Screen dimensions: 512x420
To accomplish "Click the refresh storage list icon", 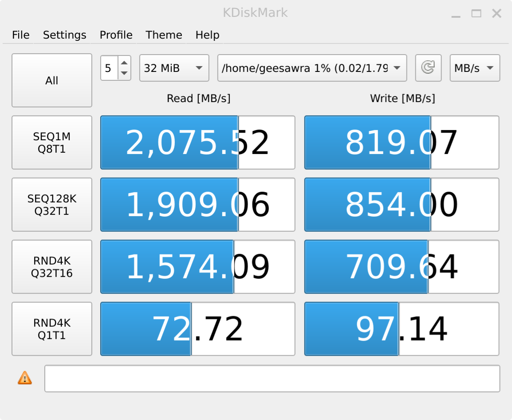I will point(428,68).
